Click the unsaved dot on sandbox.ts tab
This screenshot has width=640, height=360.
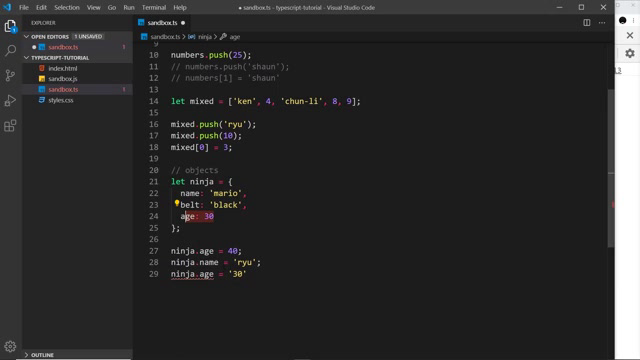183,23
